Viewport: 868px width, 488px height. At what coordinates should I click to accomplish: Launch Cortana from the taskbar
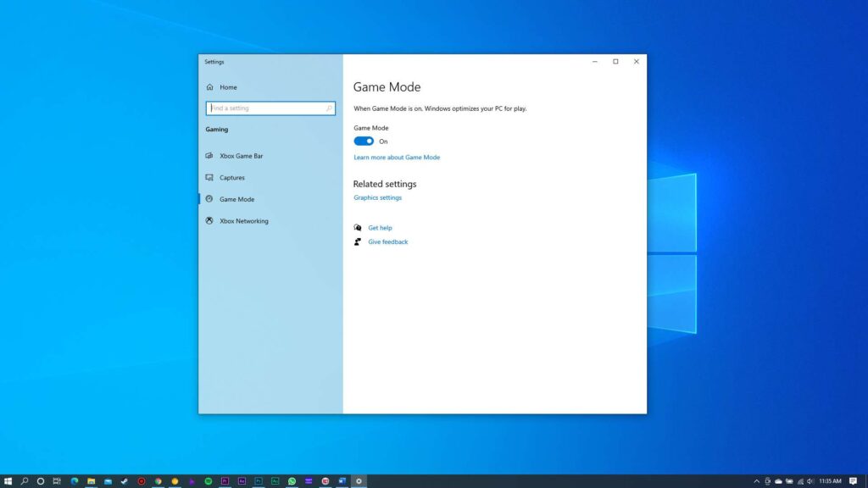[41, 481]
